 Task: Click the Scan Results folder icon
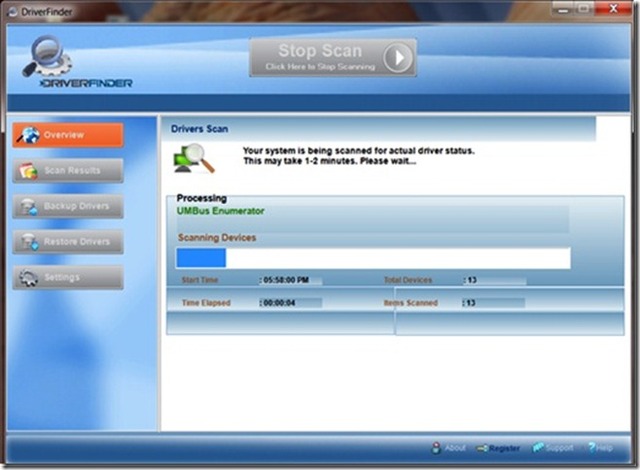click(x=28, y=171)
